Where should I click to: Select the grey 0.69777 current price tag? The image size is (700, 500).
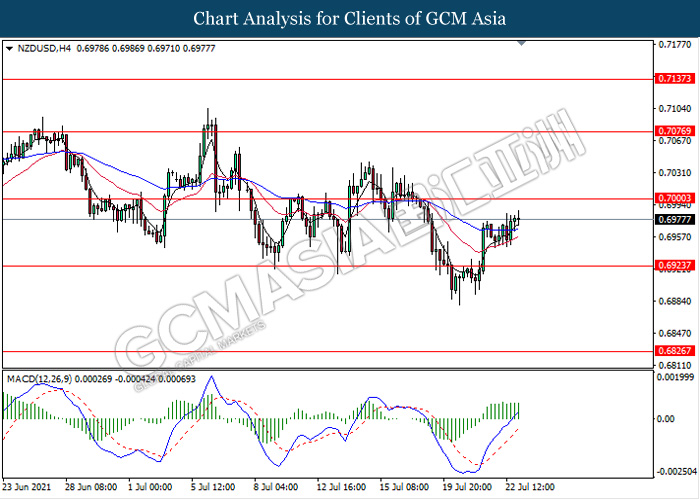[671, 219]
